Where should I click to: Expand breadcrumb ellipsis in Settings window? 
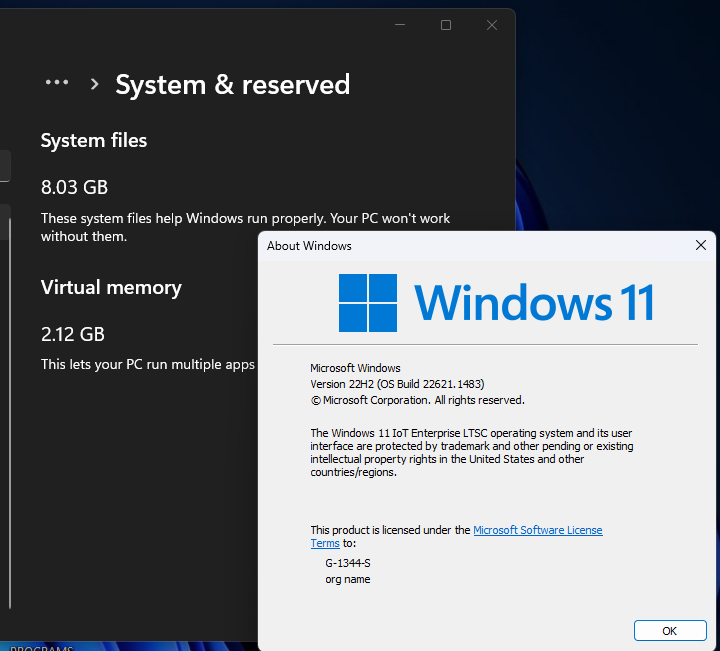tap(57, 83)
